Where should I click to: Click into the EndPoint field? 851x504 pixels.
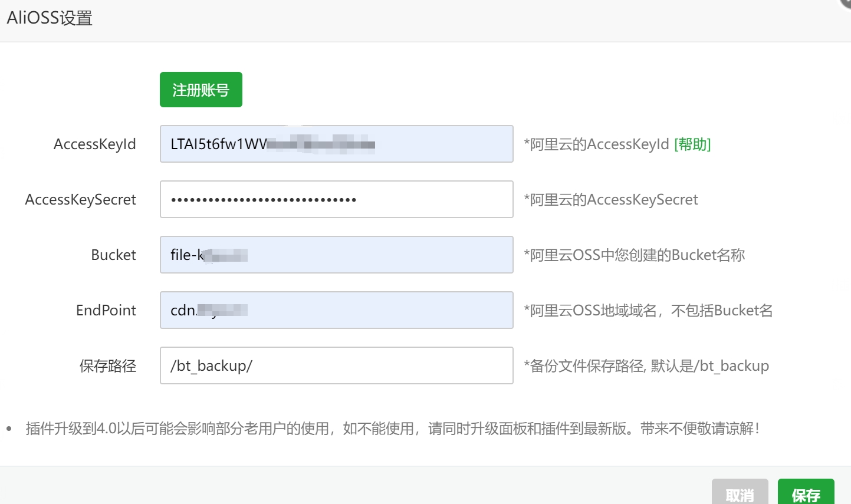(336, 310)
